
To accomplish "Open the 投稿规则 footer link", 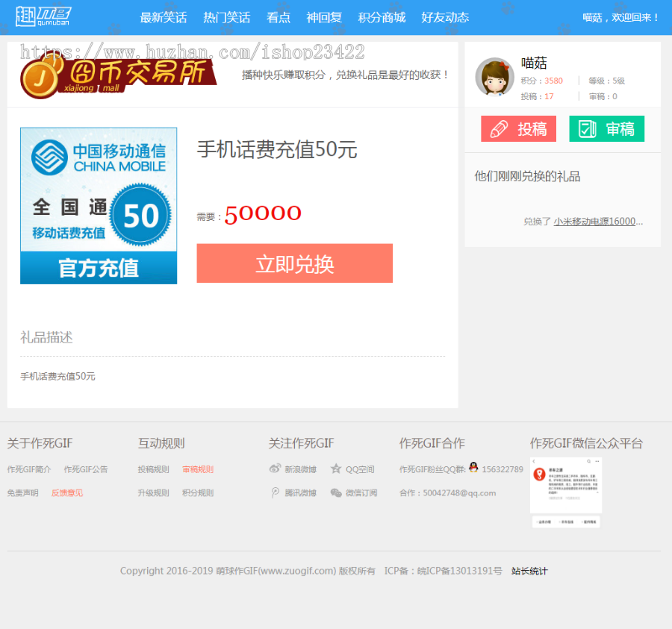I will point(153,469).
